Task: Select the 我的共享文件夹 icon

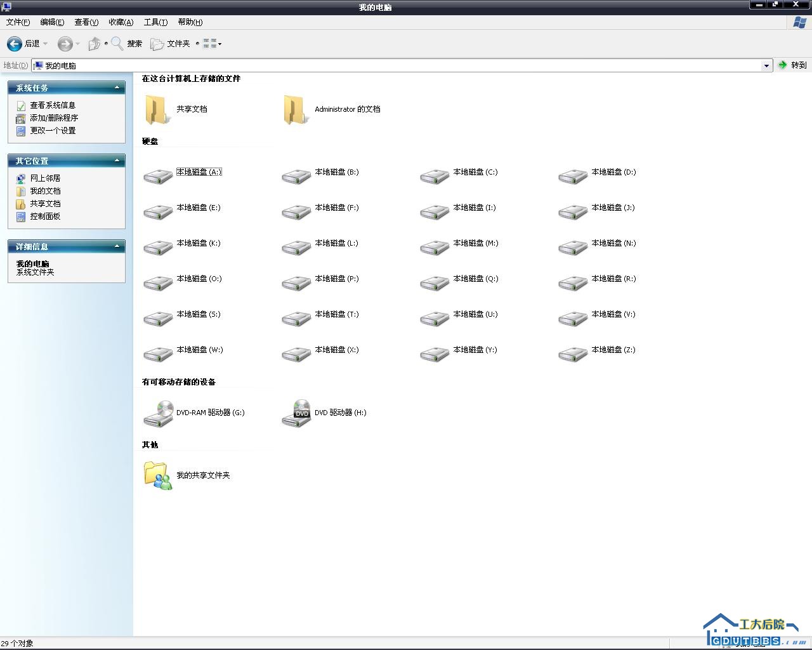Action: (157, 475)
